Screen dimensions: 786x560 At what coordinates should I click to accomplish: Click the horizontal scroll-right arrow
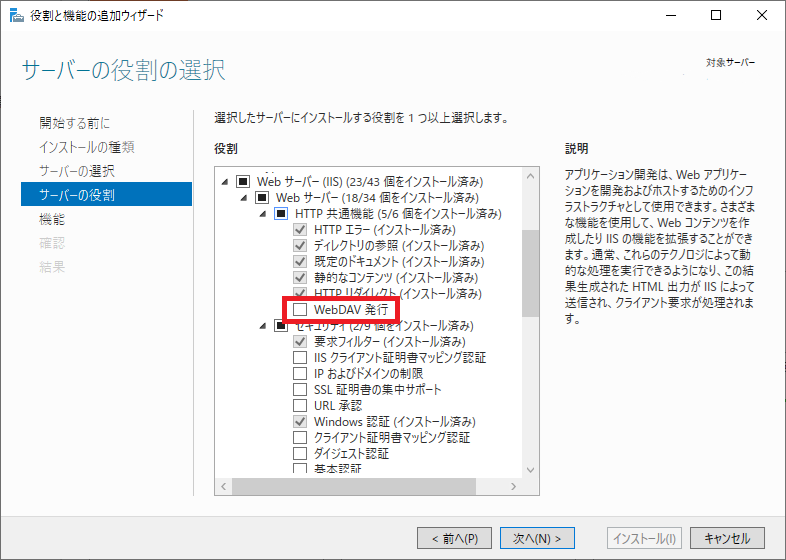(x=512, y=487)
